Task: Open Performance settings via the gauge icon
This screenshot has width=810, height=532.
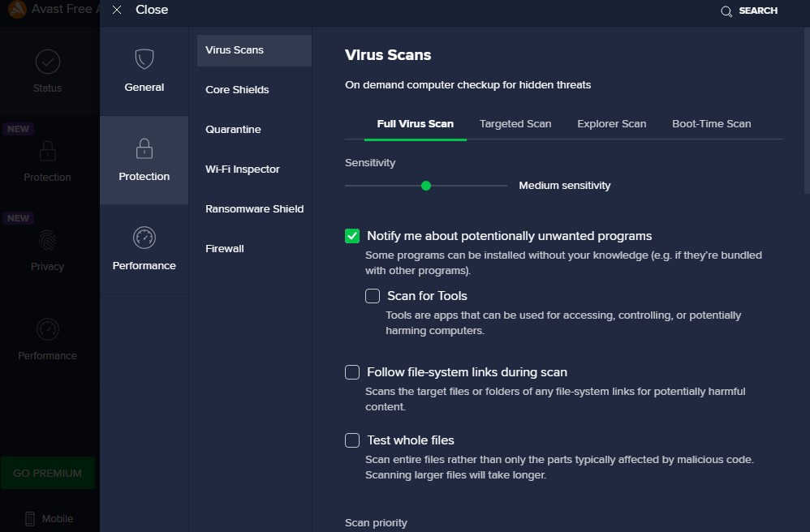Action: click(x=144, y=238)
